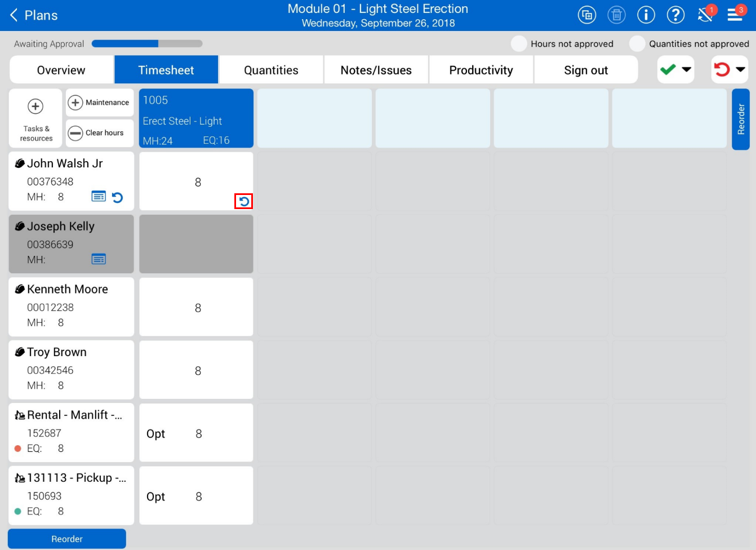
Task: Select Troy Brown's 8 hours cell
Action: [196, 370]
